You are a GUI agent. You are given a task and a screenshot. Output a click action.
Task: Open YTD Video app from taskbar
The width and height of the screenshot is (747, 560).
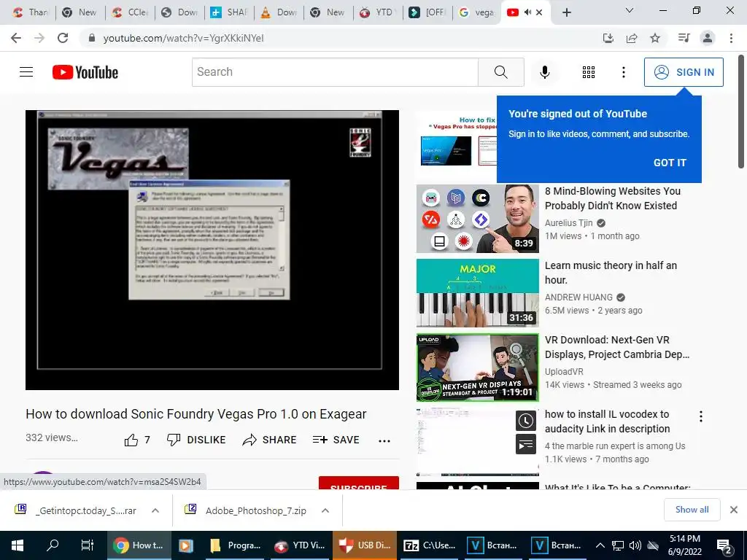(x=300, y=545)
